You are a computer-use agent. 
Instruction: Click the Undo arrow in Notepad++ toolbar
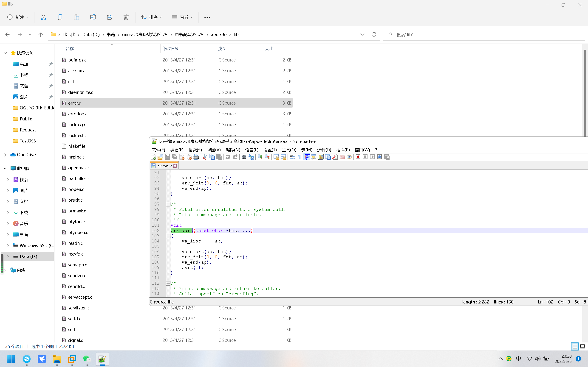tap(228, 157)
